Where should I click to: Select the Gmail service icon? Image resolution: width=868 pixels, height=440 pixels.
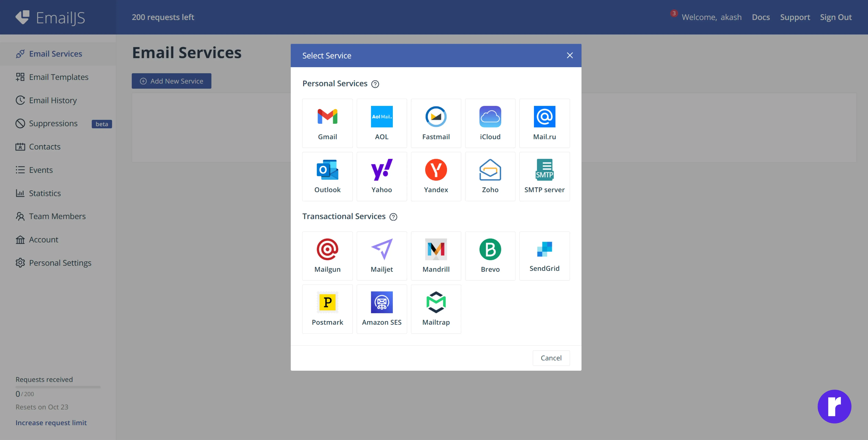[327, 123]
